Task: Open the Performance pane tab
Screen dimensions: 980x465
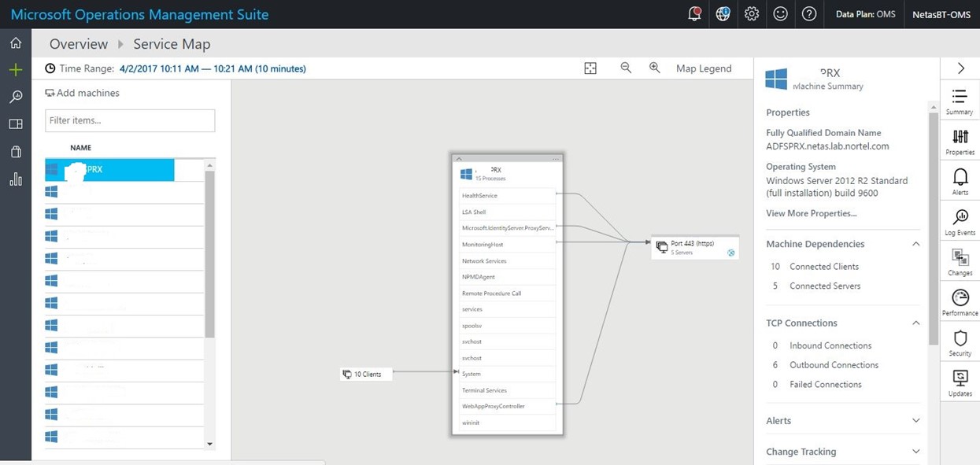Action: (x=960, y=302)
